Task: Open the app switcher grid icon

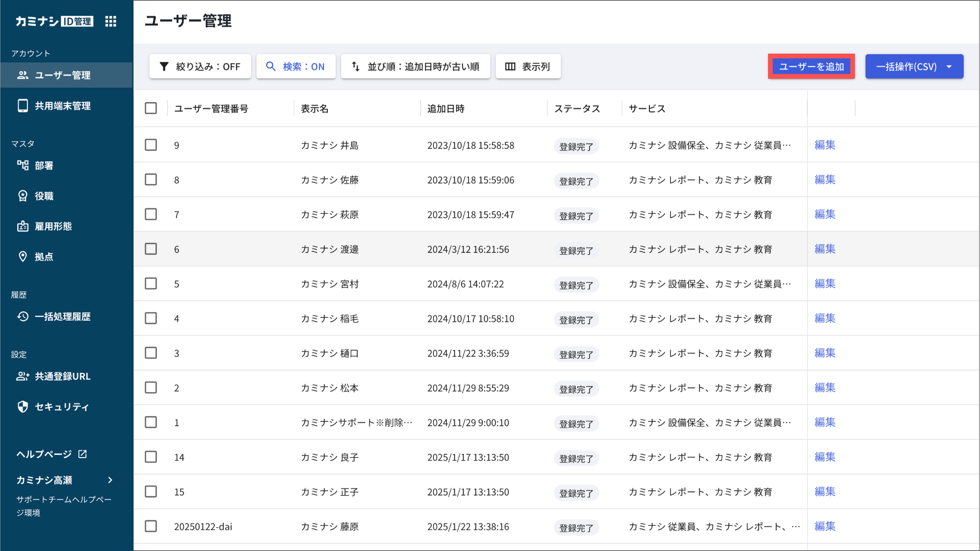Action: pyautogui.click(x=111, y=22)
